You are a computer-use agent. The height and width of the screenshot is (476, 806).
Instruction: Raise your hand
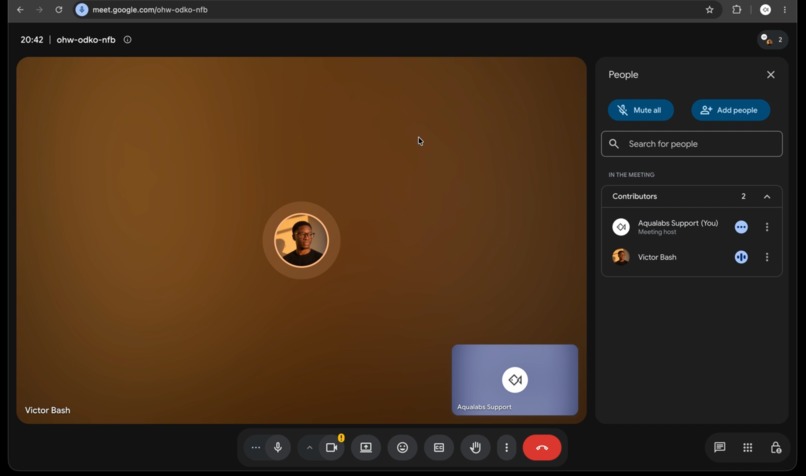tap(475, 448)
